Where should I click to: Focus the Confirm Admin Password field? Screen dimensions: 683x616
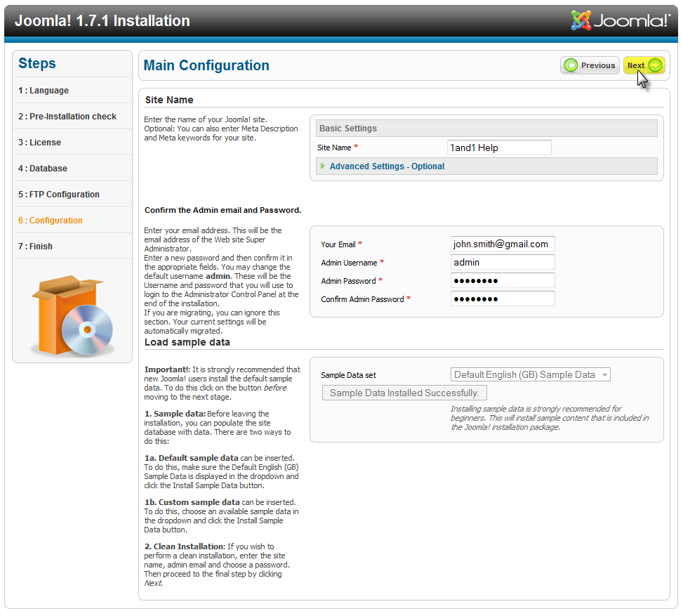click(503, 299)
